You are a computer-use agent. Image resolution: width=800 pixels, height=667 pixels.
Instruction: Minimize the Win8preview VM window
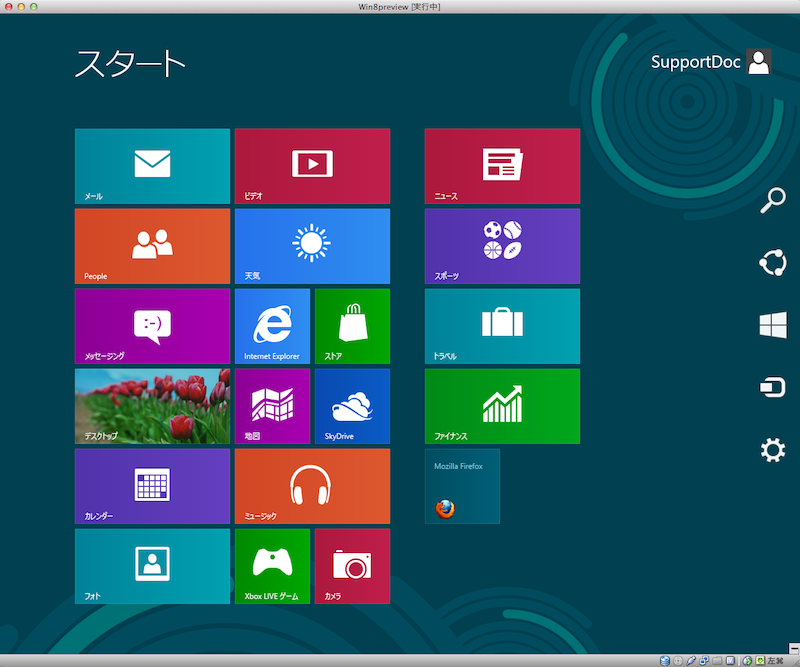(21, 7)
